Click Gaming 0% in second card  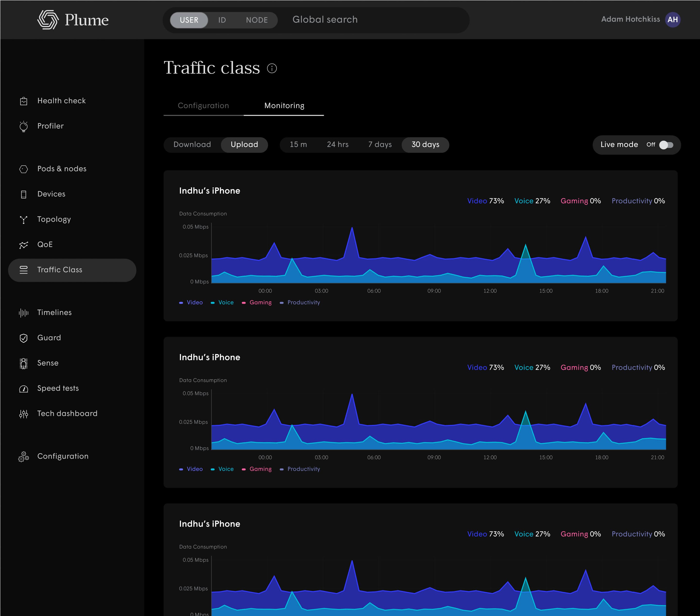581,368
